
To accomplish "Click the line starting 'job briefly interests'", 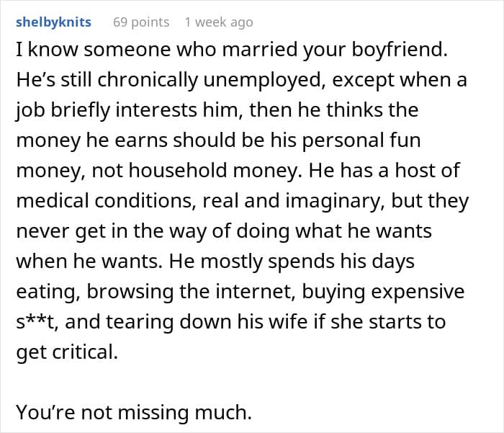I will click(x=217, y=110).
